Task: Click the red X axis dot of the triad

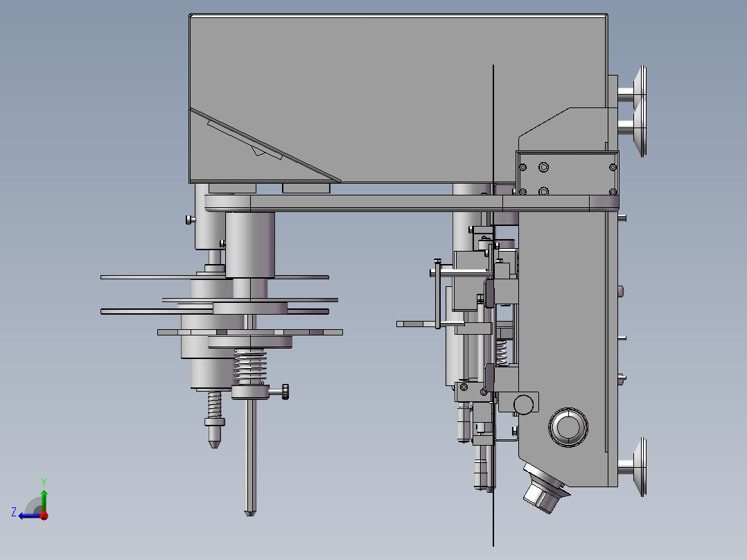Action: (x=44, y=516)
